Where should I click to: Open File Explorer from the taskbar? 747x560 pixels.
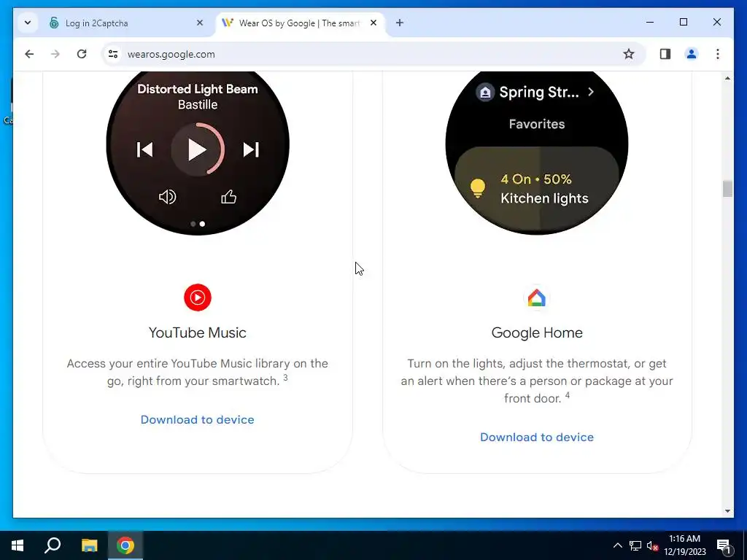89,545
